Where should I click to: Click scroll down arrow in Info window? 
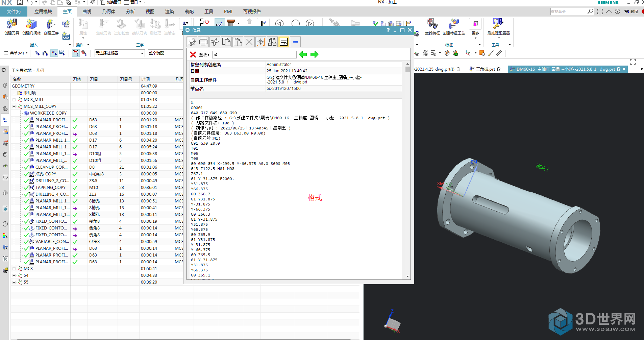tap(407, 276)
